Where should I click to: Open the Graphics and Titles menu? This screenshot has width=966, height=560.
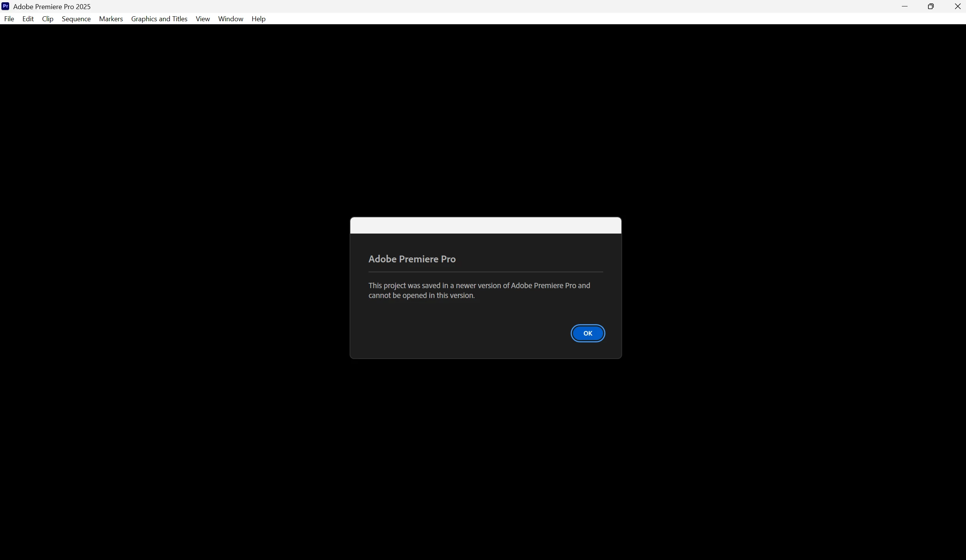tap(159, 19)
